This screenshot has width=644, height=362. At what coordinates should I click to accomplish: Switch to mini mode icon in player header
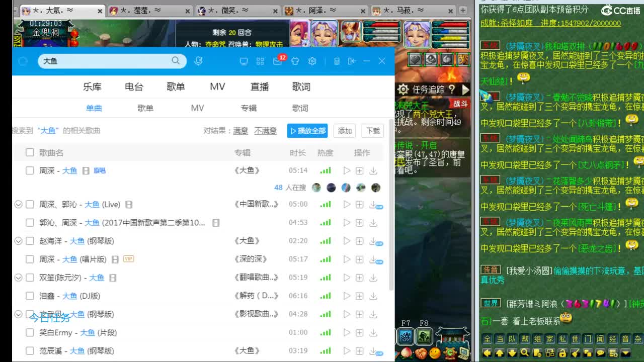pos(352,61)
